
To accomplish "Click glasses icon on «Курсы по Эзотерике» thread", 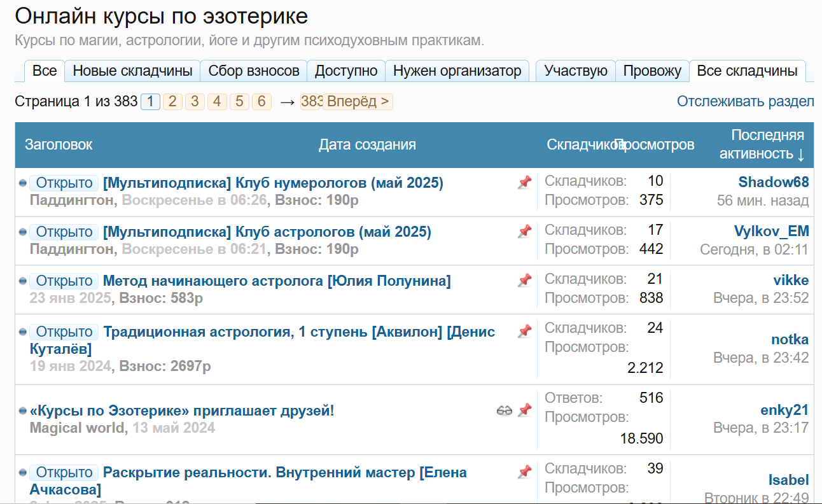I will pos(504,410).
